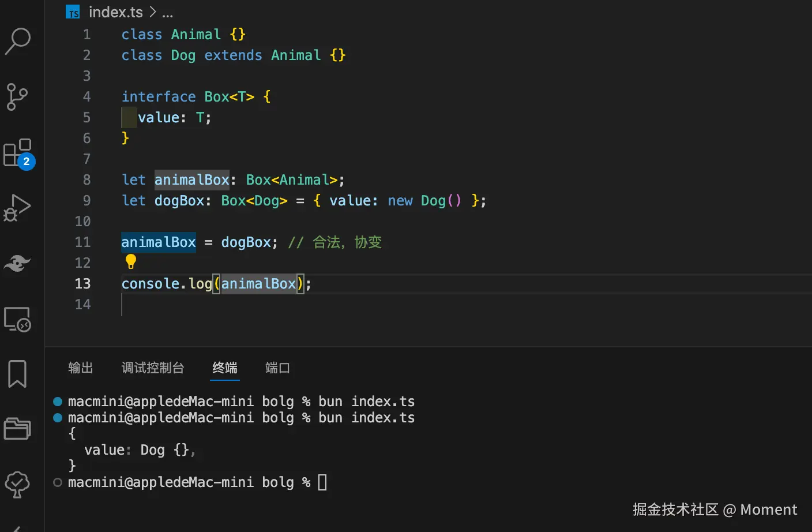Click line number 4 beside interface Box
The width and height of the screenshot is (812, 532).
coord(87,96)
